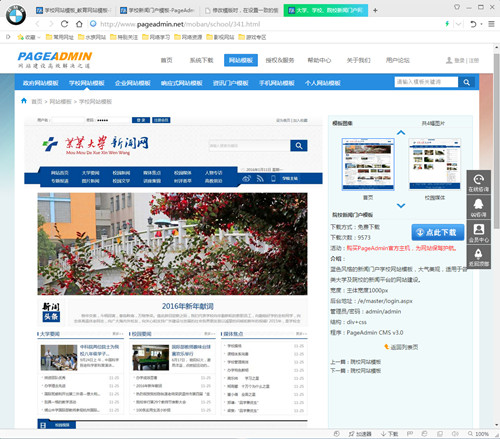Screen dimensions: 500x439
Task: Switch to third tab 修改模板时
Action: point(241,10)
